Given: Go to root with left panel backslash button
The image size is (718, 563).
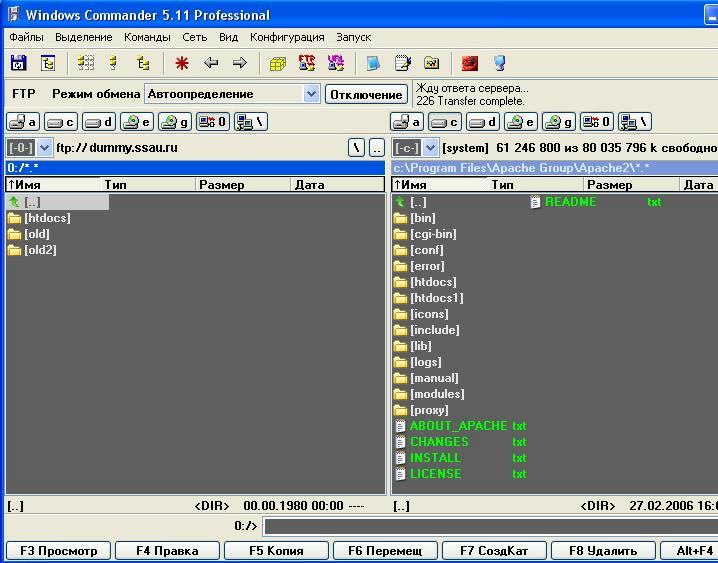Looking at the screenshot, I should (356, 148).
